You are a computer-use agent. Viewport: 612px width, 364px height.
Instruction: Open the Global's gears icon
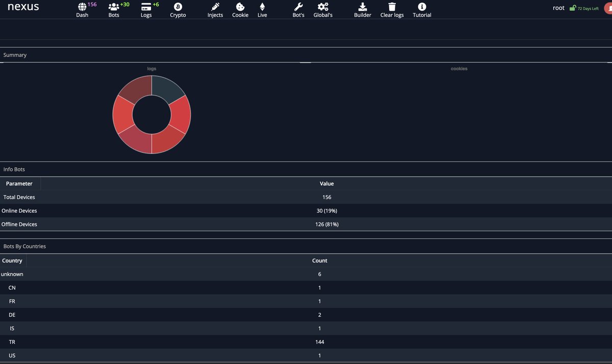[x=323, y=7]
